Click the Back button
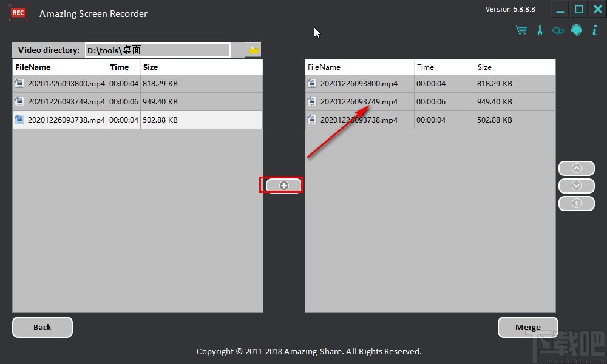 tap(42, 327)
